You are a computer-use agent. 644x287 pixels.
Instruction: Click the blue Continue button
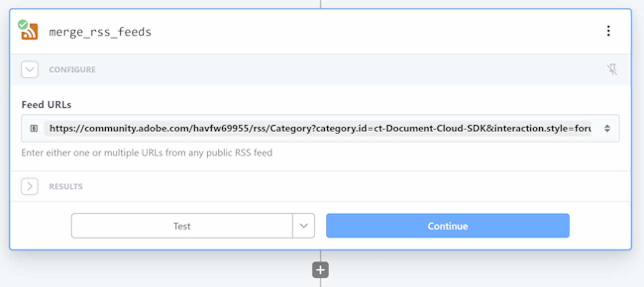447,226
